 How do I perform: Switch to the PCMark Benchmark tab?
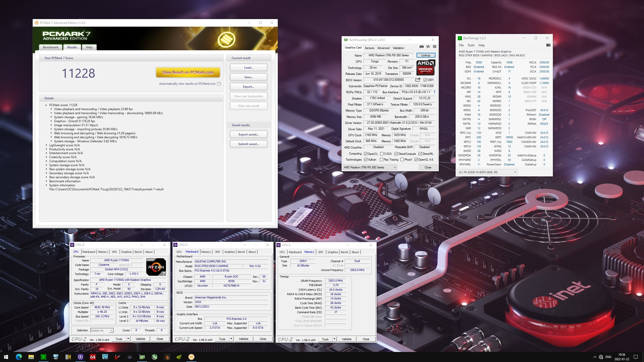(x=51, y=47)
